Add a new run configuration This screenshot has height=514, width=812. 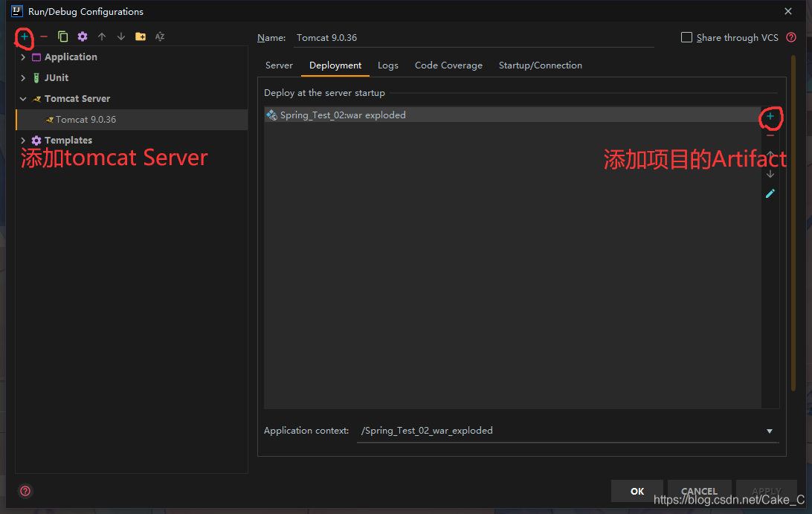25,36
